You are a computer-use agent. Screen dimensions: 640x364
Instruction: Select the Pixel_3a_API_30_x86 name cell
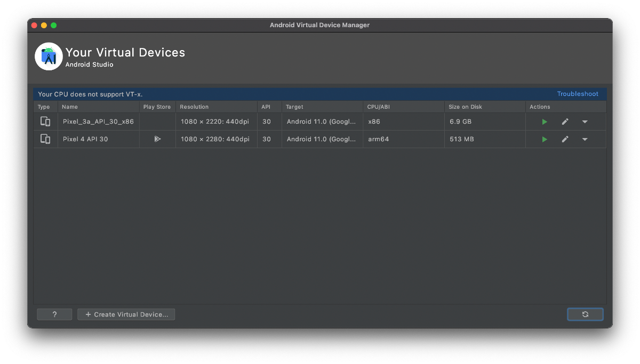pos(98,122)
